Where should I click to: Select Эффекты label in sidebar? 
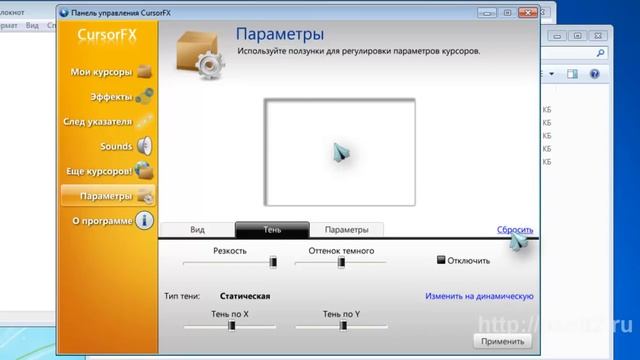pos(111,97)
